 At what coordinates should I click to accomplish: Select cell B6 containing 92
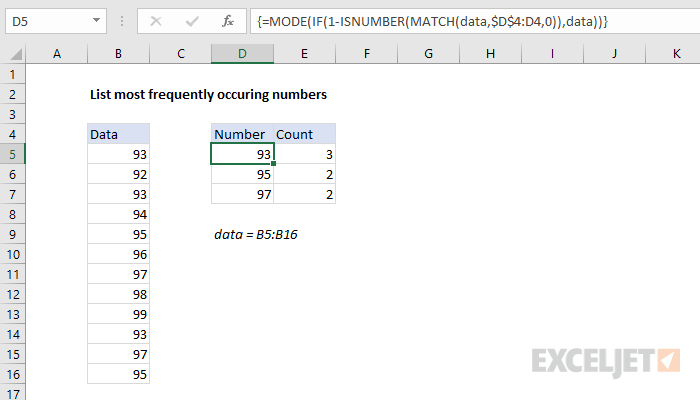118,174
